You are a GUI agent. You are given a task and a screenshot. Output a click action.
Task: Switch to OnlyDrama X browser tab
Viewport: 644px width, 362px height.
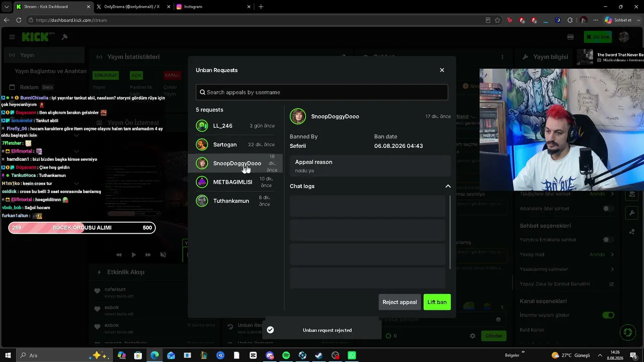click(x=132, y=7)
